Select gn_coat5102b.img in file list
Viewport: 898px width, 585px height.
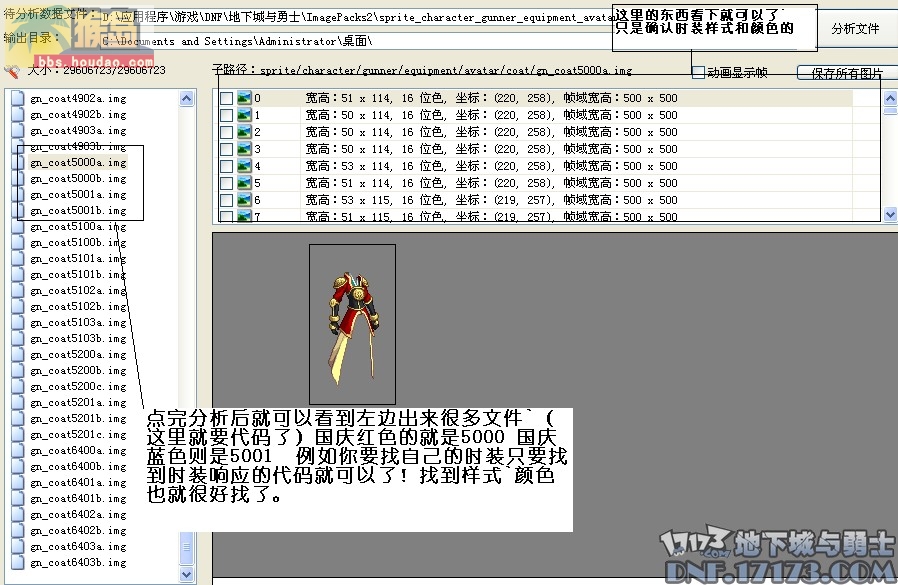78,307
